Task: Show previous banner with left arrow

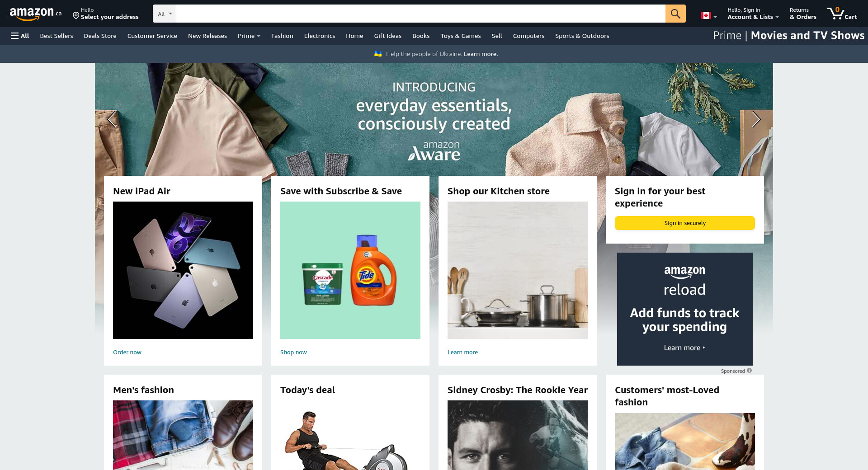Action: click(112, 119)
